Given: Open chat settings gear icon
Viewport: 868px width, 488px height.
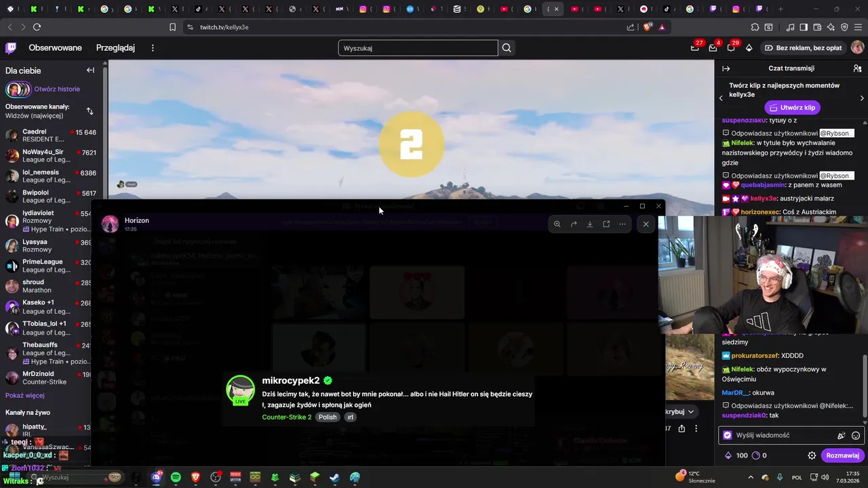Looking at the screenshot, I should 812,455.
